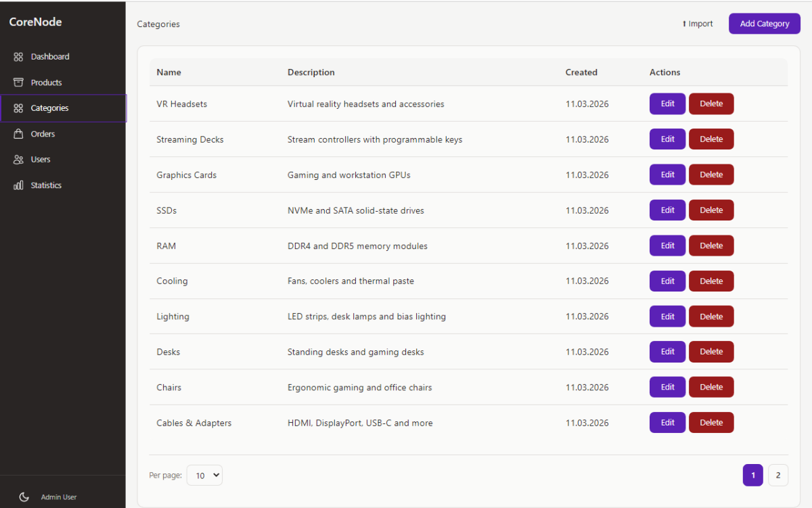Edit the VR Headsets category

tap(667, 104)
